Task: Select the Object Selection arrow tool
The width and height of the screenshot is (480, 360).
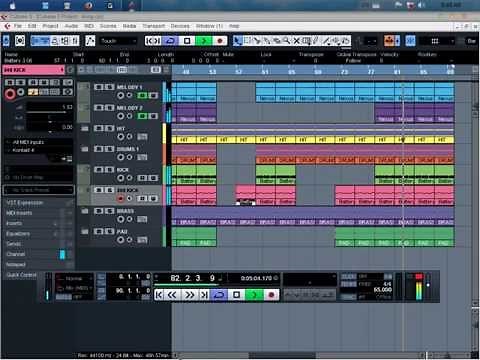Action: [x=237, y=41]
